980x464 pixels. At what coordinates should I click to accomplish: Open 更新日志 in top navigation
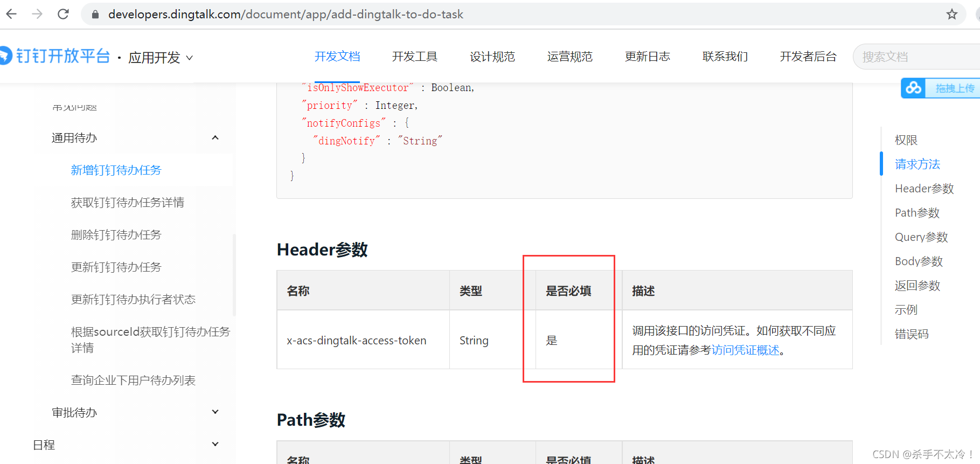648,57
